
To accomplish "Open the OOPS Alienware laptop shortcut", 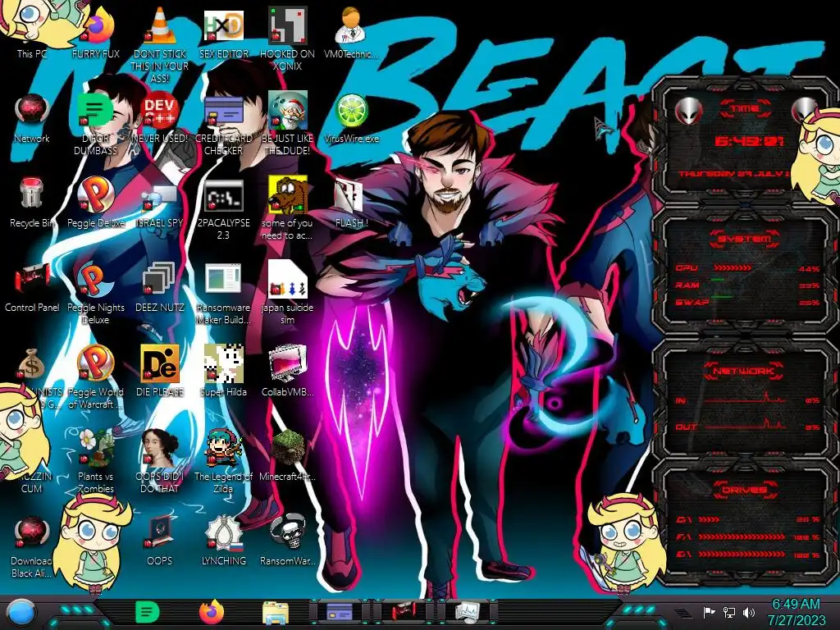I will 160,533.
